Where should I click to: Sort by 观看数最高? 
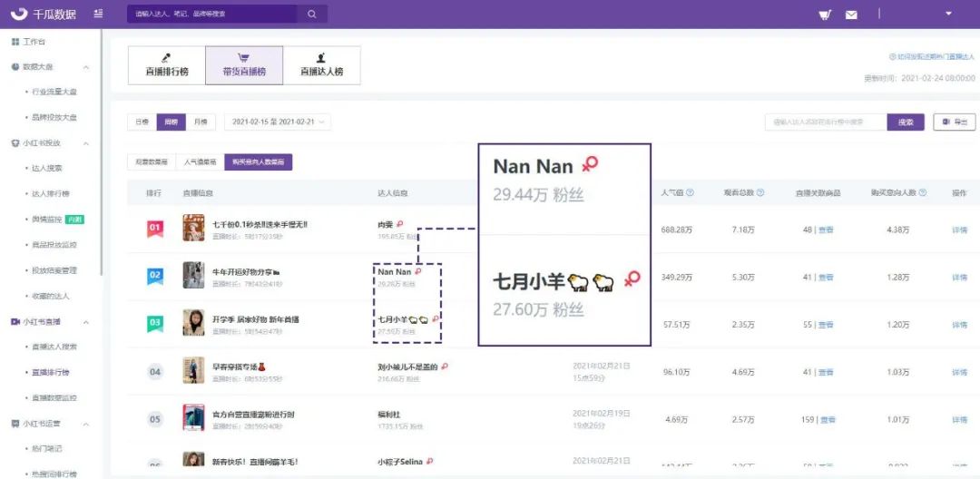[x=152, y=162]
